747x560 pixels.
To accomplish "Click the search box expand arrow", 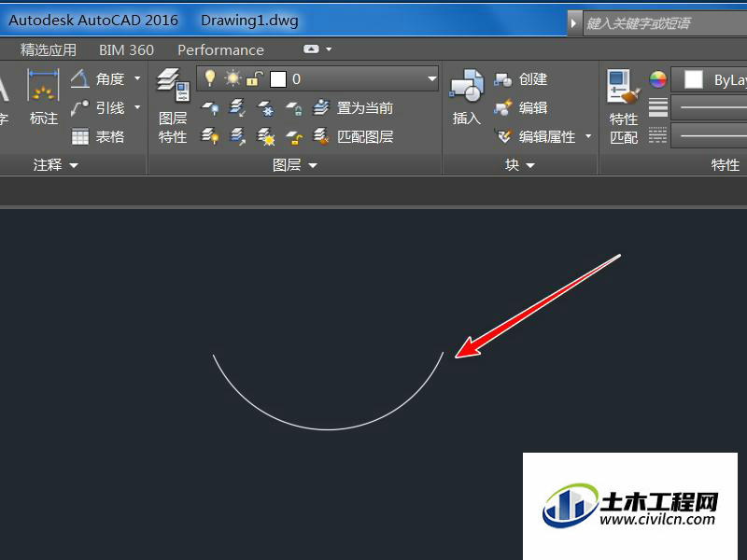I will 573,22.
